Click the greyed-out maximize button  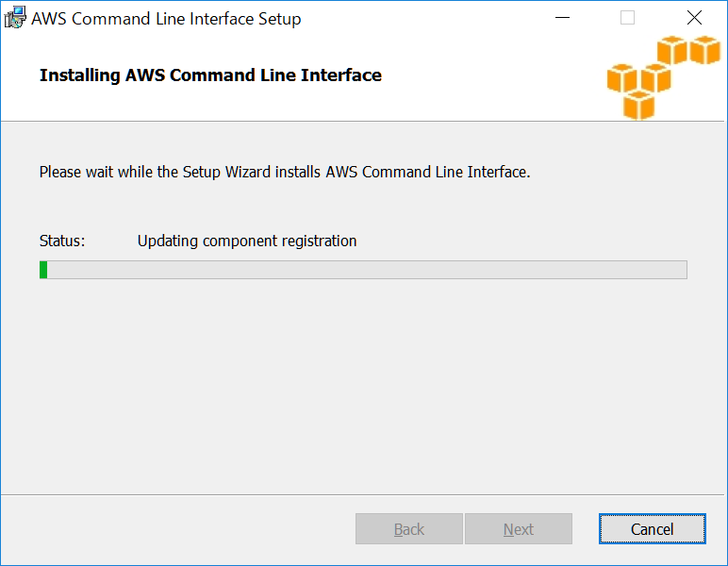pos(627,18)
